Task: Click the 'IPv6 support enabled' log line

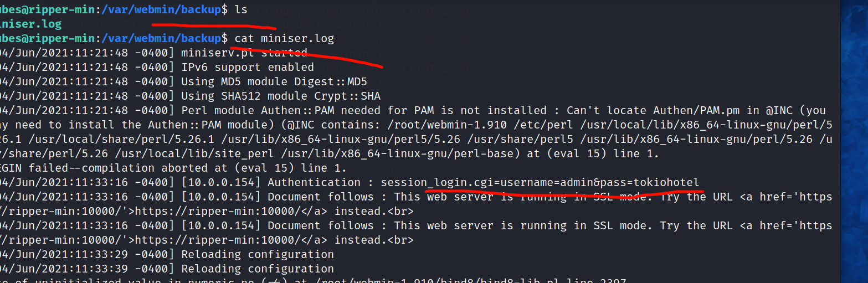Action: tap(247, 67)
